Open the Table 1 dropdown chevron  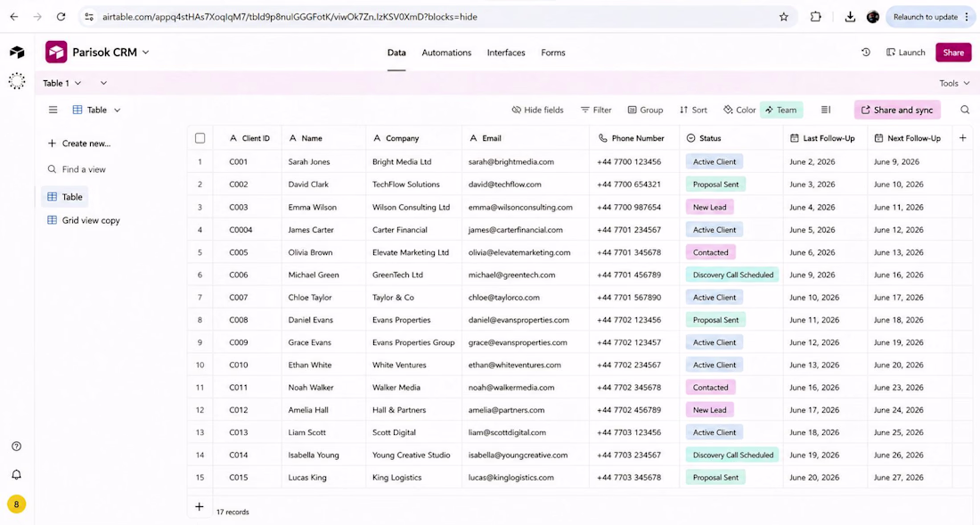78,83
